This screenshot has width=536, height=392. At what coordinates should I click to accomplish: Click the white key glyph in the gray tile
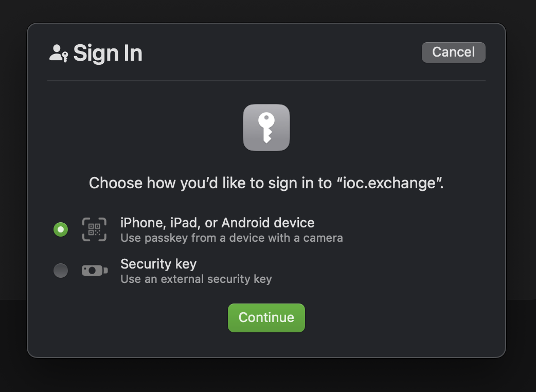[266, 128]
